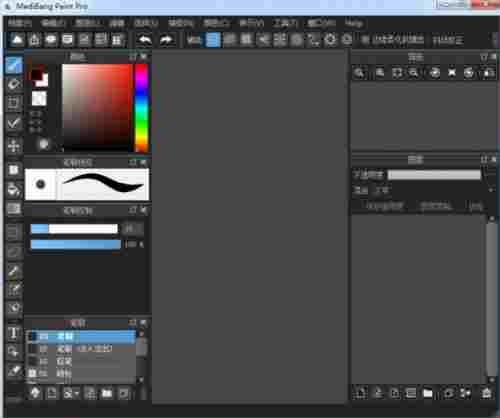This screenshot has width=500, height=418.
Task: Open the Help menu
Action: (x=354, y=23)
